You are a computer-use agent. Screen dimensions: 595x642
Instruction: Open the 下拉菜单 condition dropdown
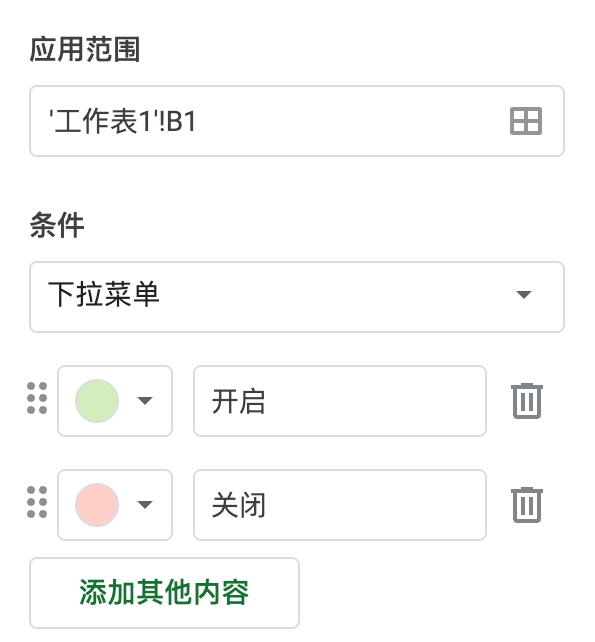(x=297, y=297)
